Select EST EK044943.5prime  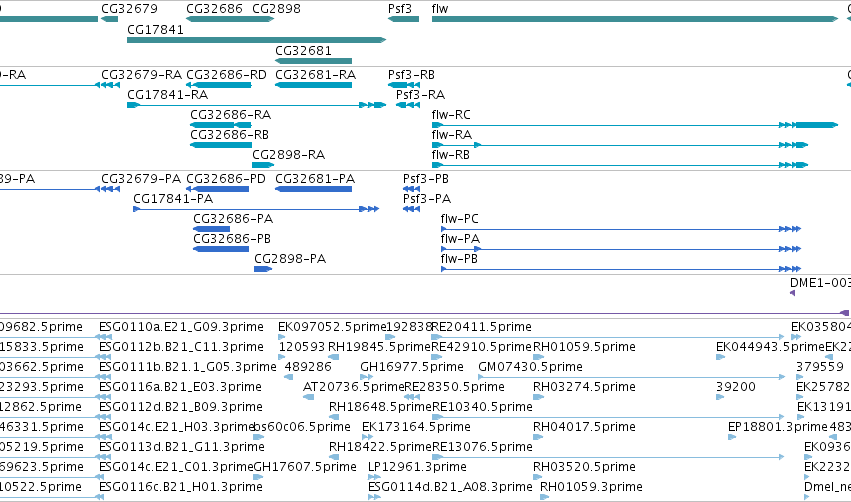click(x=770, y=347)
